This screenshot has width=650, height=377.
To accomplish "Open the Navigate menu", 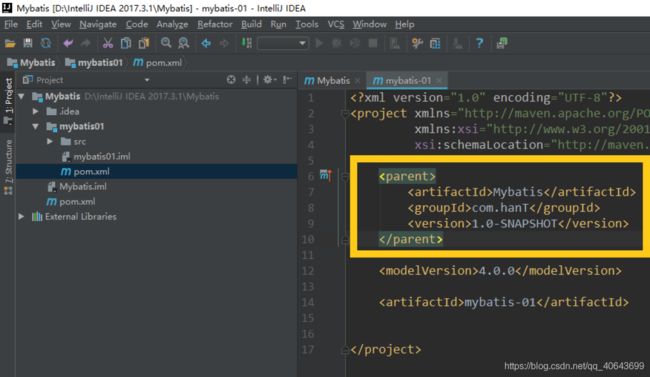I will tap(98, 24).
